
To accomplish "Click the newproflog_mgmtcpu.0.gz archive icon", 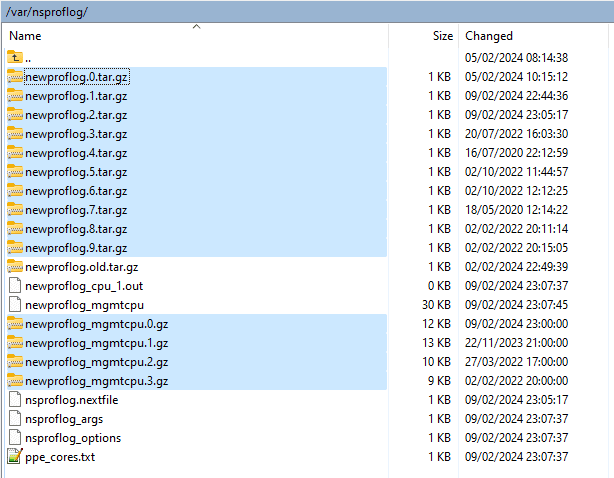I will pos(14,323).
